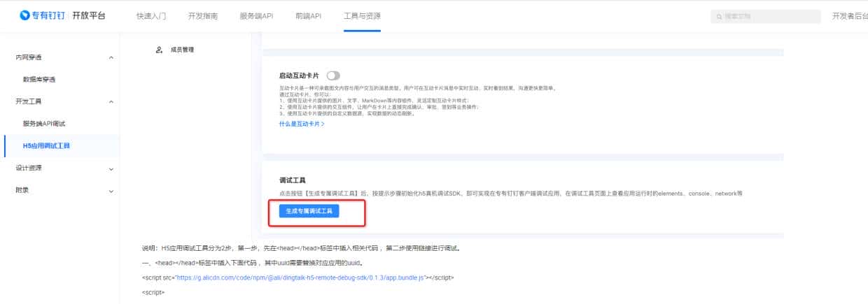Select 服务端API调试 in sidebar
Viewport: 868px width, 304px height.
(44, 124)
